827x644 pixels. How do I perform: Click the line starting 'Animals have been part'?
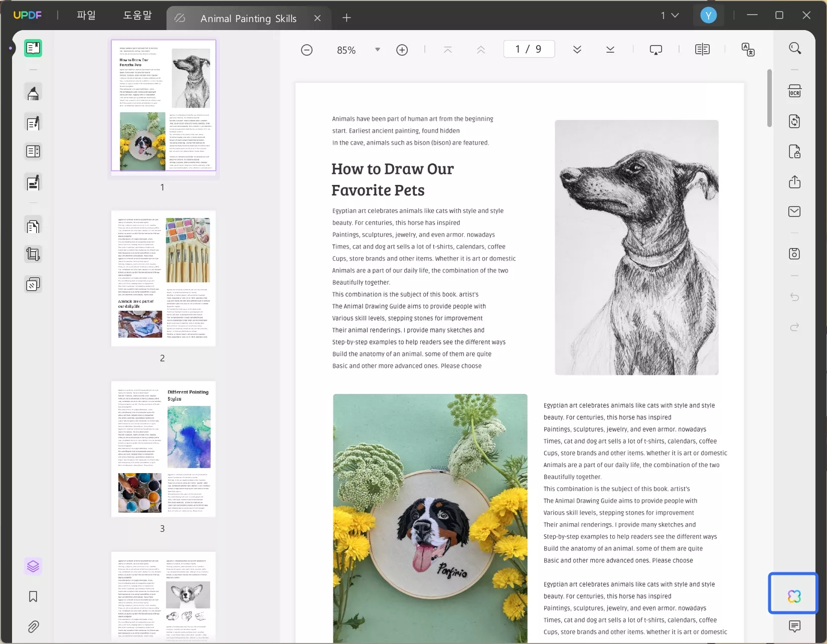(413, 119)
